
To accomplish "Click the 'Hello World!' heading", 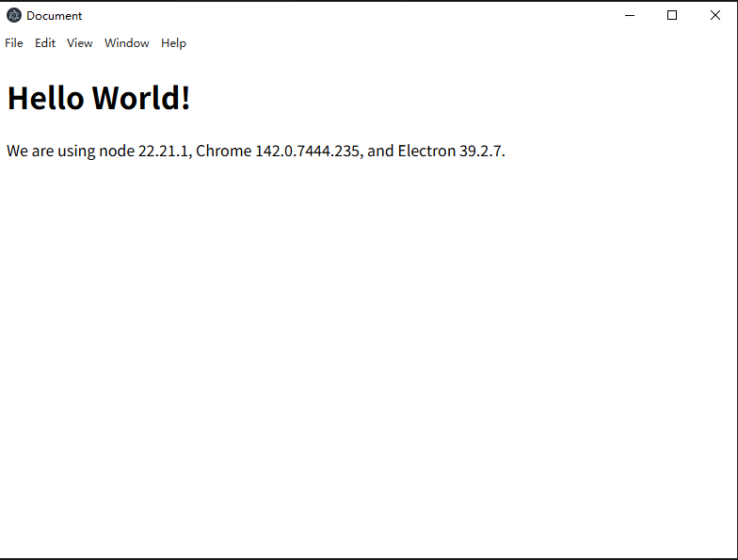I will [99, 98].
